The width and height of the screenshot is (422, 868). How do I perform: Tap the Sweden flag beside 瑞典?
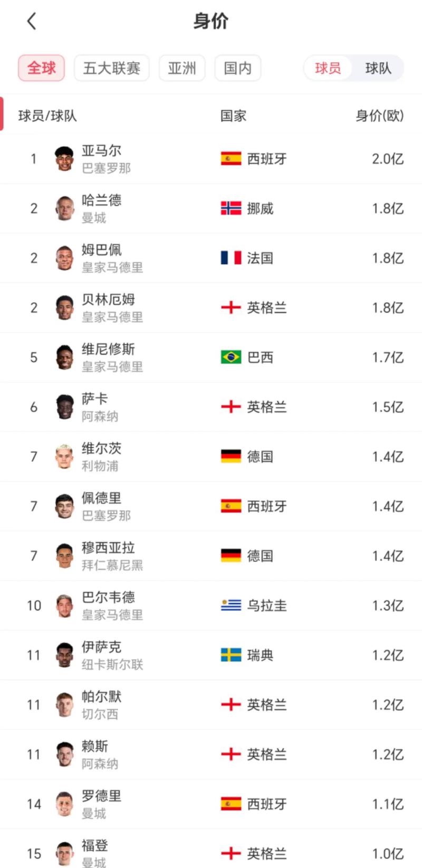pyautogui.click(x=231, y=655)
